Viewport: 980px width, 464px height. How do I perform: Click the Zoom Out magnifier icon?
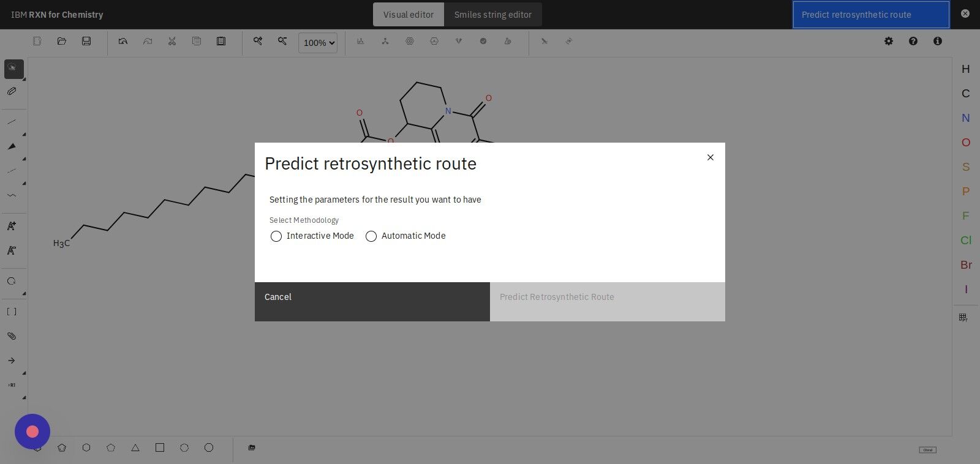[282, 41]
